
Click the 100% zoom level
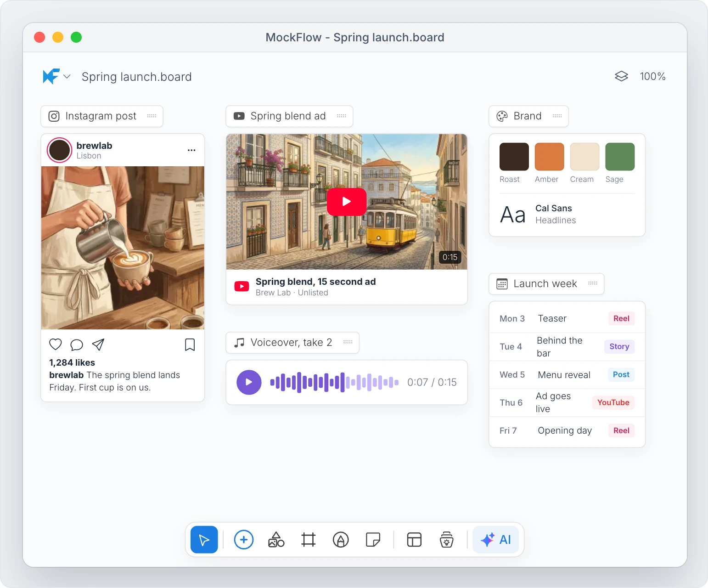point(652,76)
